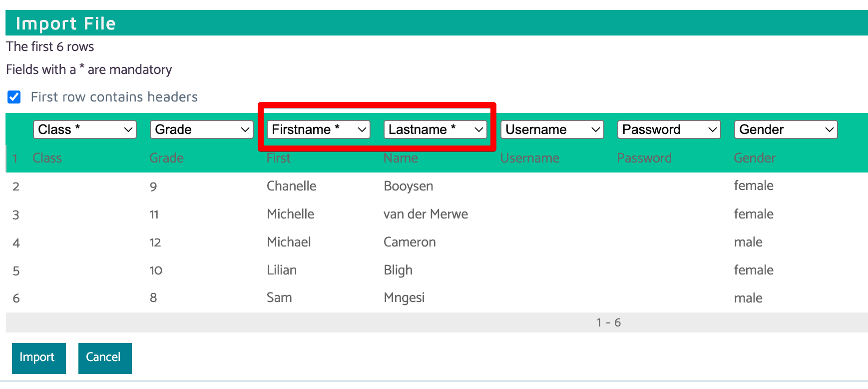868x389 pixels.
Task: Open the Class column mapping dropdown
Action: click(85, 129)
